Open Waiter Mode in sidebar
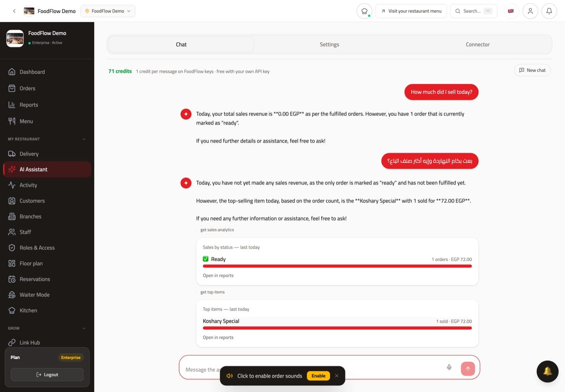This screenshot has height=392, width=565. coord(47,295)
